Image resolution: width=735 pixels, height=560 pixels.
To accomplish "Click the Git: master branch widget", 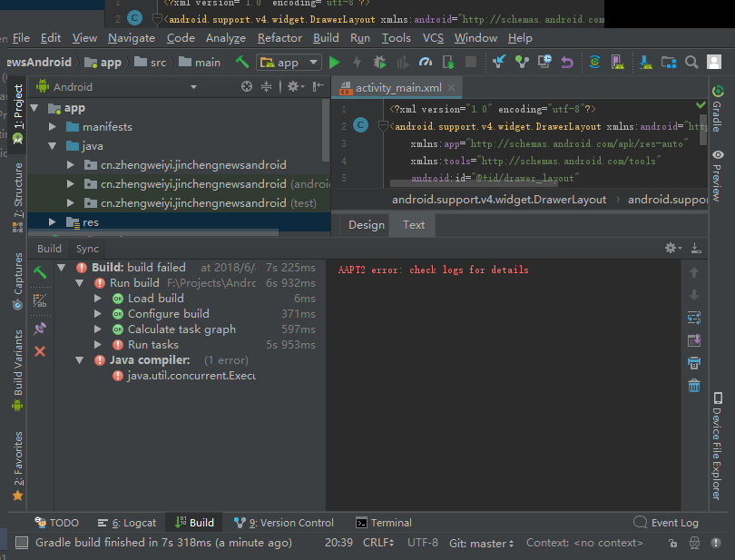I will pyautogui.click(x=482, y=543).
